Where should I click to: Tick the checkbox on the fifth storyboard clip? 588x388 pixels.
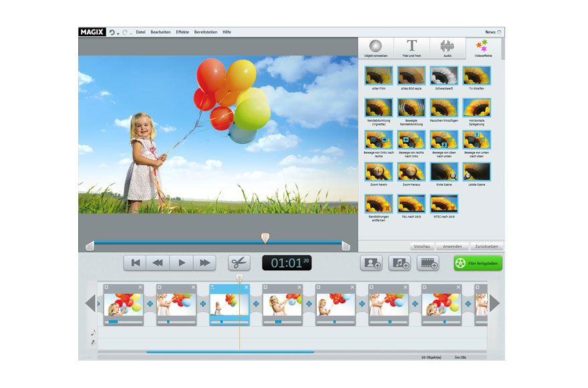(318, 288)
